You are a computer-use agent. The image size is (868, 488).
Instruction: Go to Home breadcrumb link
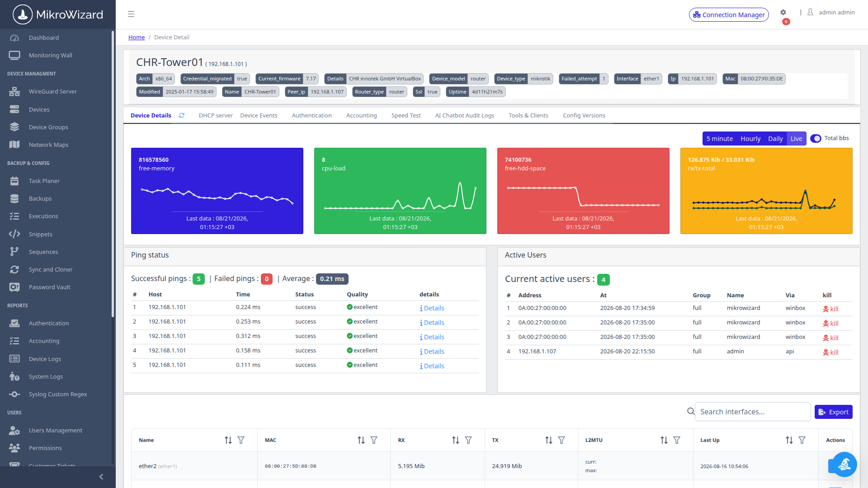137,38
